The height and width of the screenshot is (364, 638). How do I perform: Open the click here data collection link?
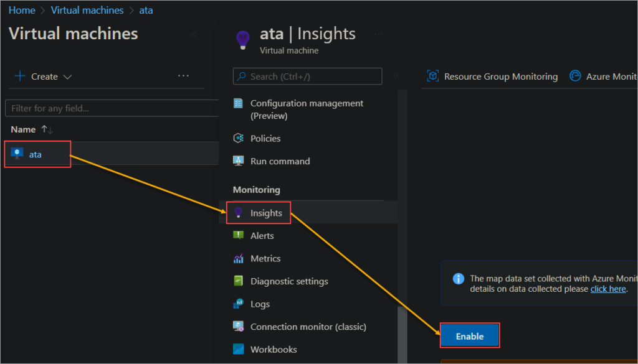click(x=607, y=289)
